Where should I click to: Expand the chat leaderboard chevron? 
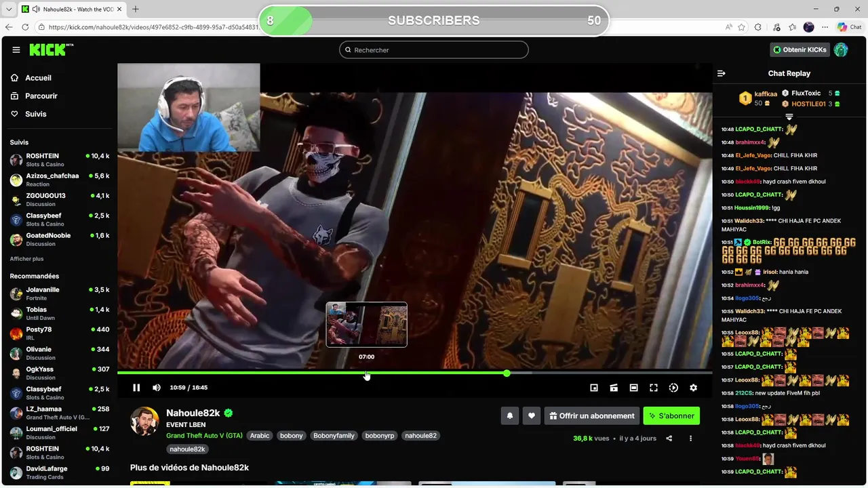(789, 117)
